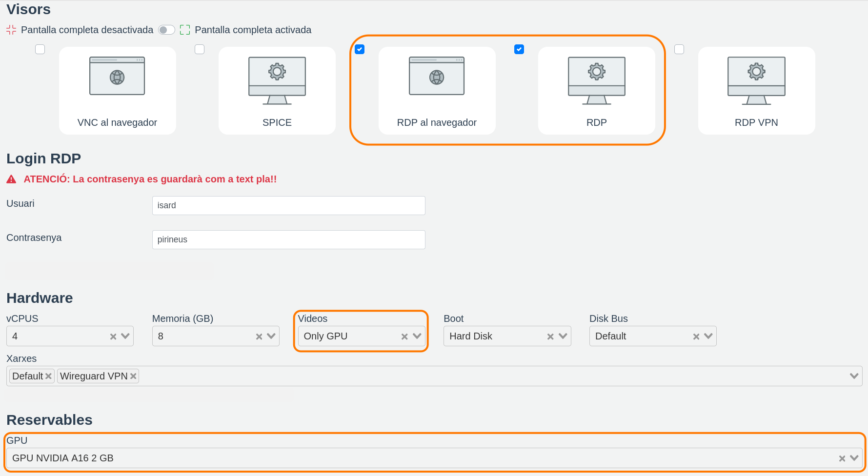
Task: Open the Memoria (GB) dropdown
Action: click(x=271, y=336)
